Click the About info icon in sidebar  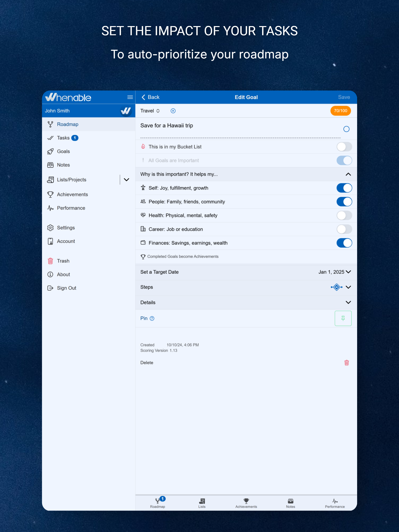50,274
